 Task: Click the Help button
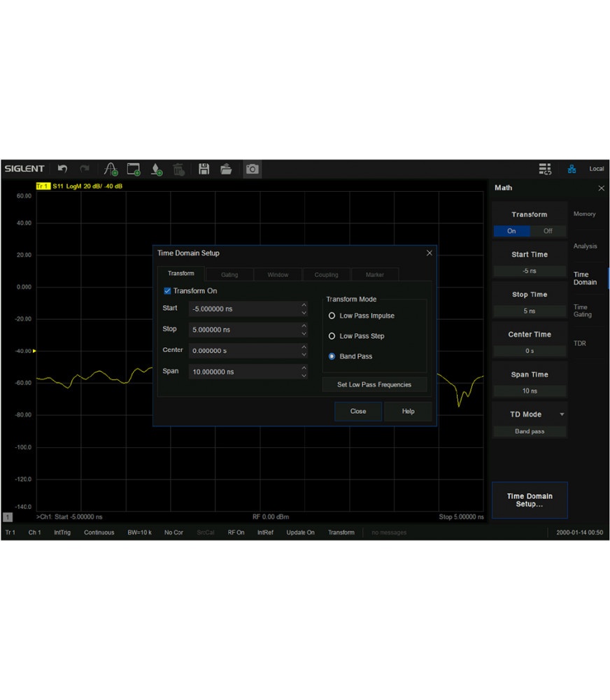tap(409, 411)
